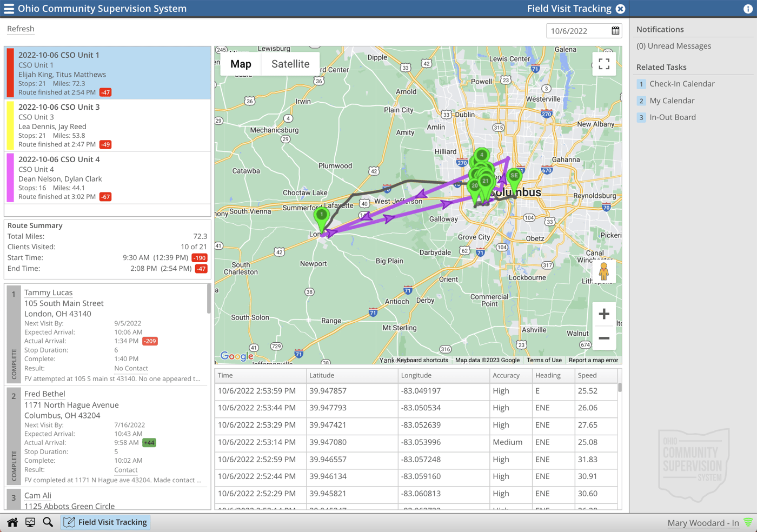
Task: Click the magenta color bar of CSO Unit 4
Action: (10, 177)
